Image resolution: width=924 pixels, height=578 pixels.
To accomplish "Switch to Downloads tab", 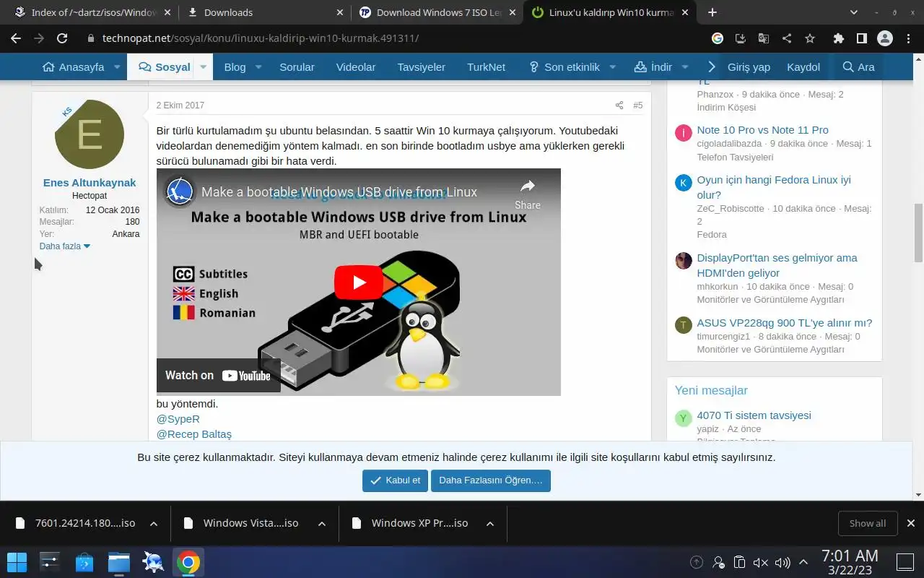I will click(x=263, y=12).
